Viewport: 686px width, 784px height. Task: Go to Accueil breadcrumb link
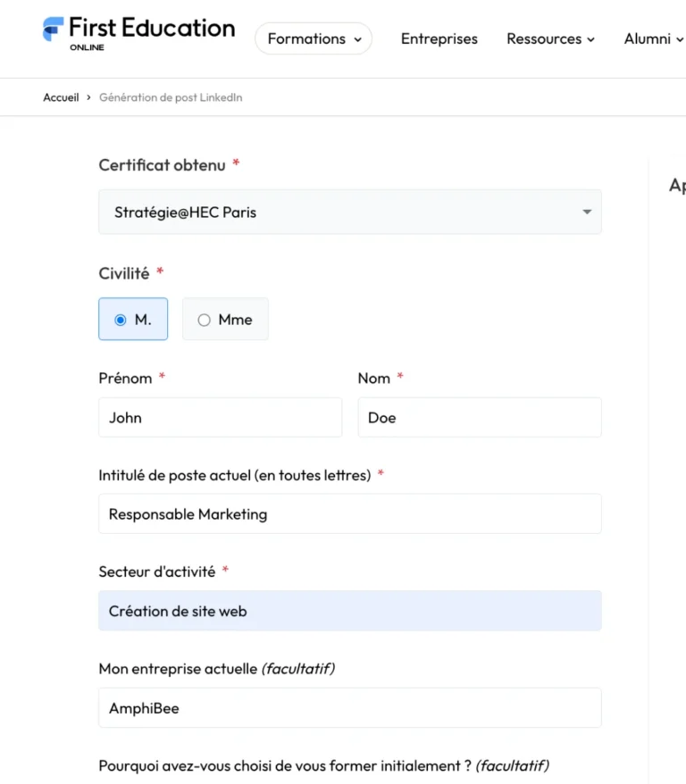61,97
